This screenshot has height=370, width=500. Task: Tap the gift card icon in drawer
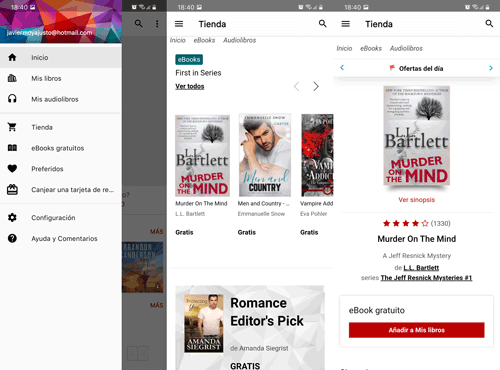tap(12, 190)
